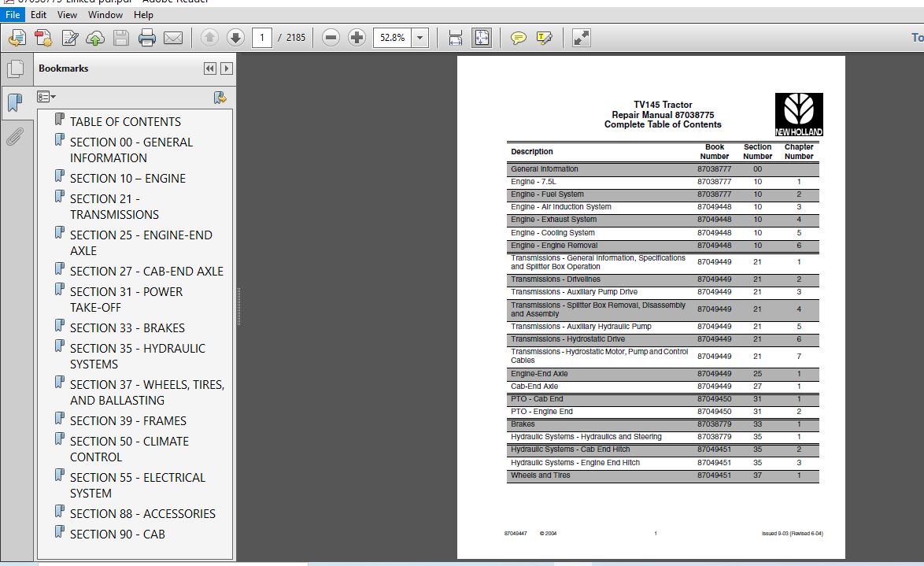This screenshot has width=924, height=566.
Task: Click the Save floppy disk icon
Action: click(x=120, y=38)
